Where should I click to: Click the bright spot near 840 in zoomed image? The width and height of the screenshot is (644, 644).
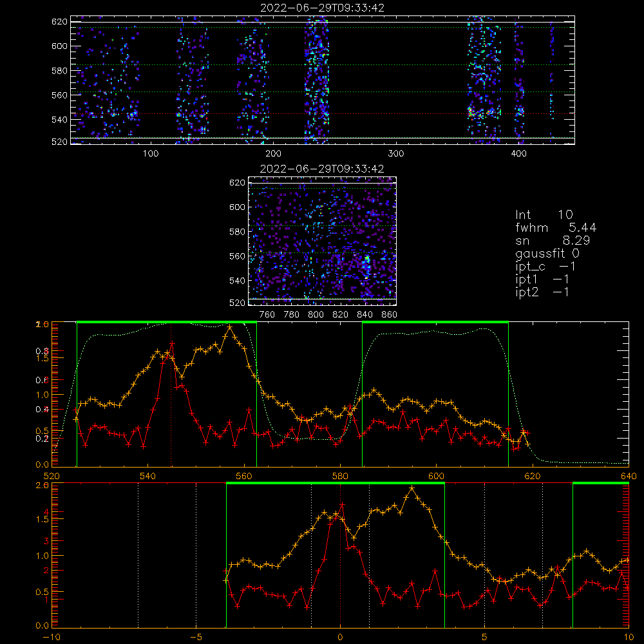(x=366, y=263)
